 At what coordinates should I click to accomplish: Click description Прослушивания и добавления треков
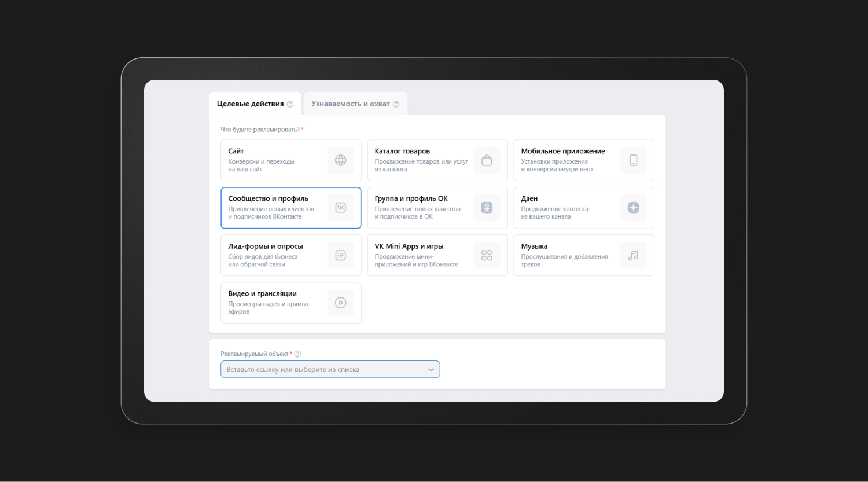(x=565, y=260)
